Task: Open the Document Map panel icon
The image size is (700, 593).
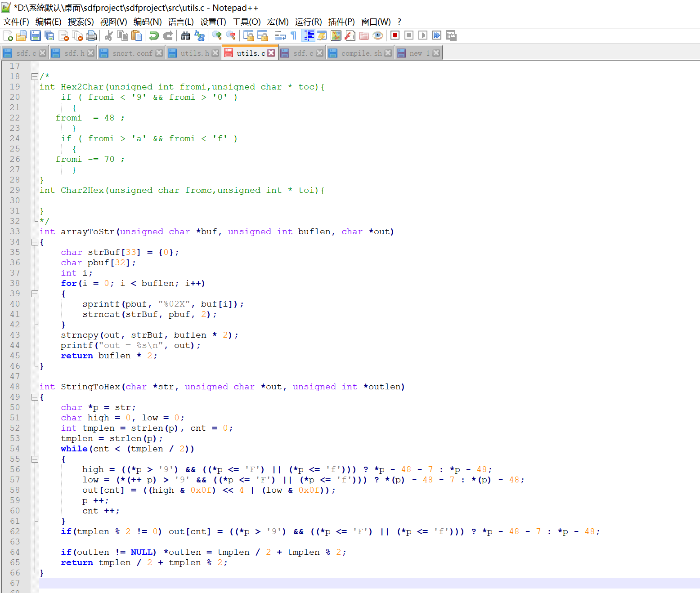Action: pos(336,36)
